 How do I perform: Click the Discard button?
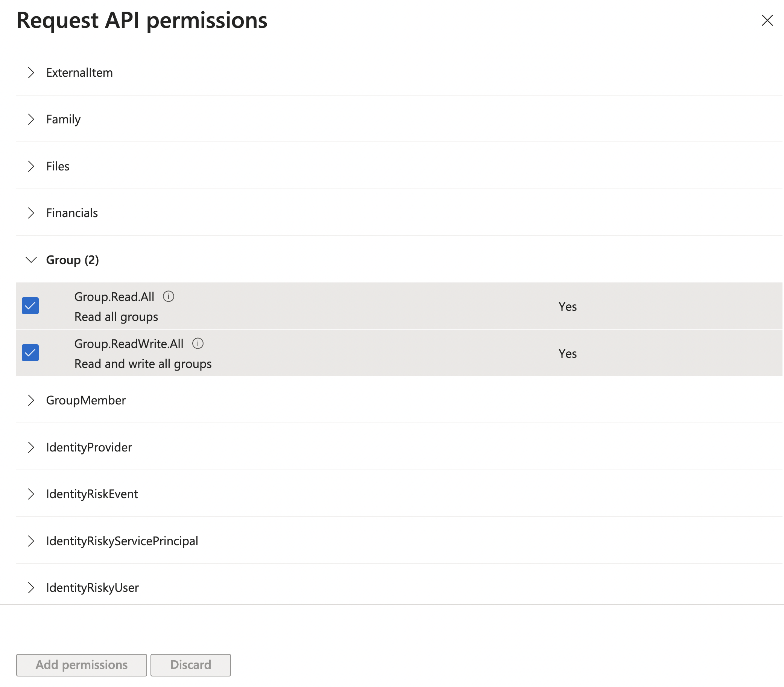tap(190, 665)
